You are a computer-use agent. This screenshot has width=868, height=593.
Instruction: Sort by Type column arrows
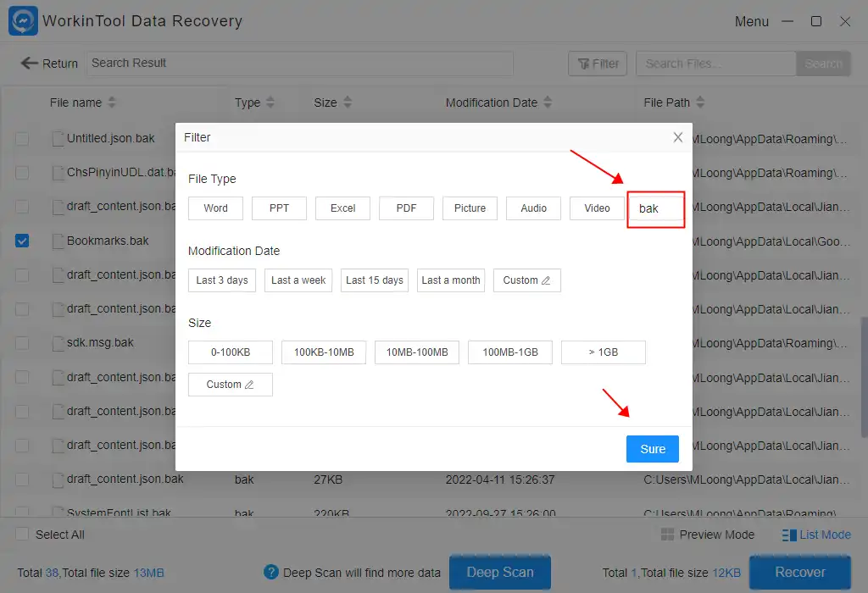tap(270, 103)
